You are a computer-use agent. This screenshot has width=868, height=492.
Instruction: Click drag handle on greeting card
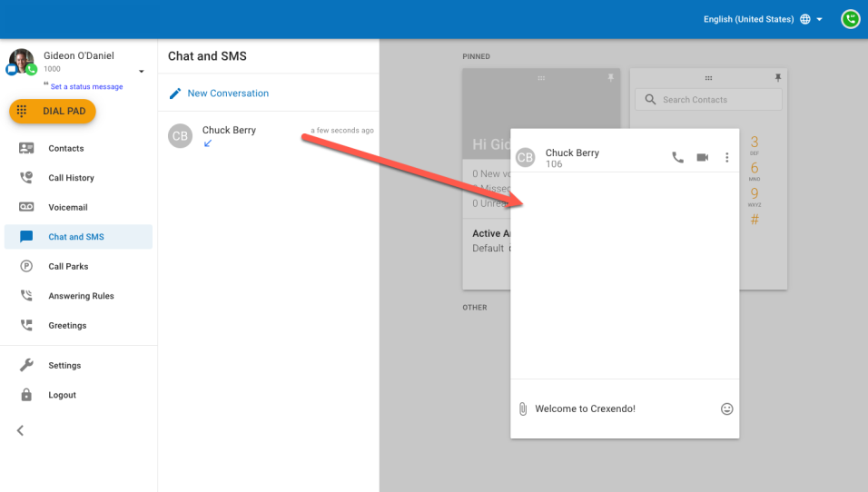[541, 78]
